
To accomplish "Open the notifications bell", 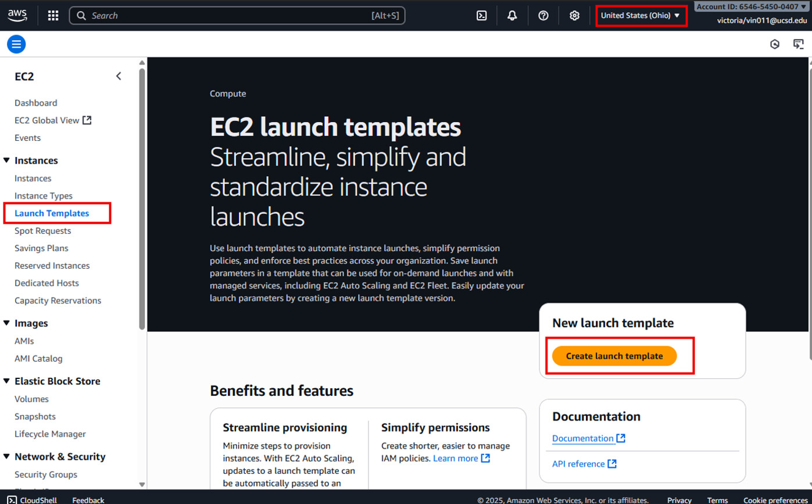I will [x=512, y=16].
